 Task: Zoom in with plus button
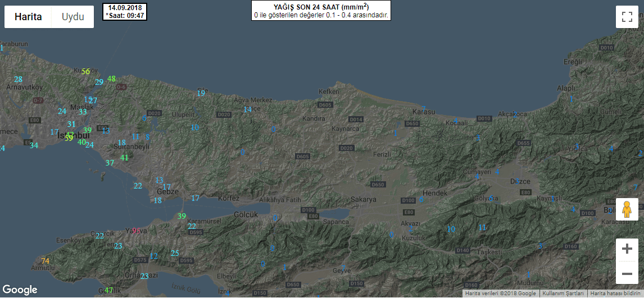coord(627,249)
